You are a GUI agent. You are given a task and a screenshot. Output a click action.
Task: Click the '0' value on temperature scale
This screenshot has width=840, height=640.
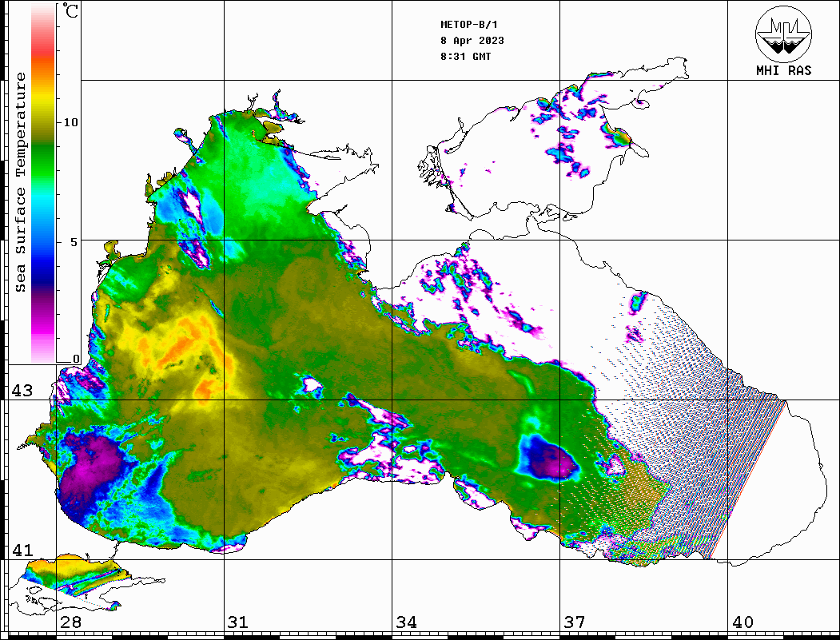point(76,359)
